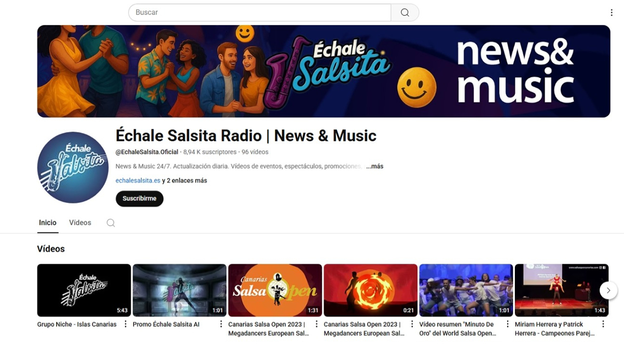624x364 pixels.
Task: Play the Miriam Herrera stage thumbnail marked 1:43
Action: [562, 290]
